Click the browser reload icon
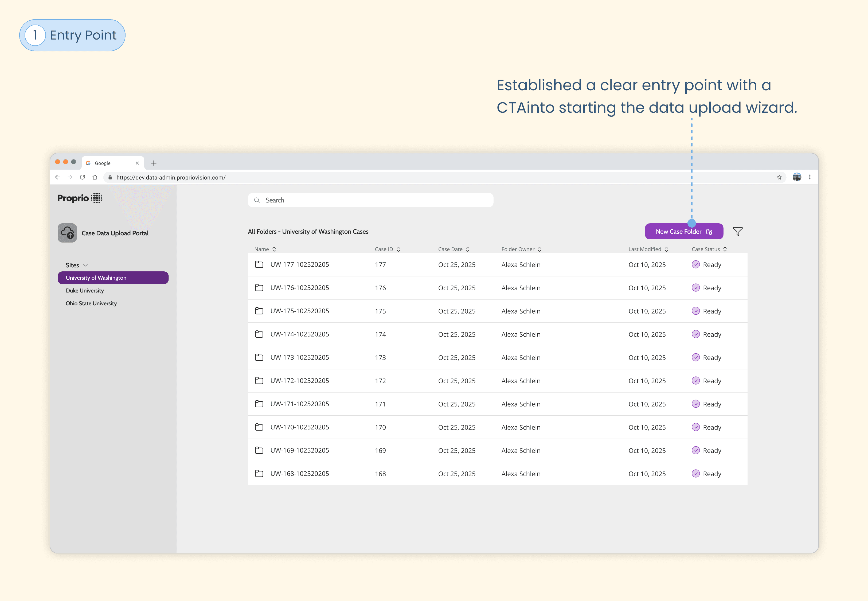The height and width of the screenshot is (601, 868). click(x=83, y=177)
